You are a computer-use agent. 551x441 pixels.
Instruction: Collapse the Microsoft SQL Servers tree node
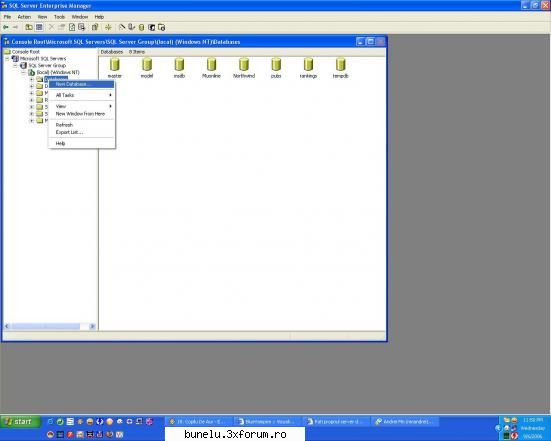[7, 59]
